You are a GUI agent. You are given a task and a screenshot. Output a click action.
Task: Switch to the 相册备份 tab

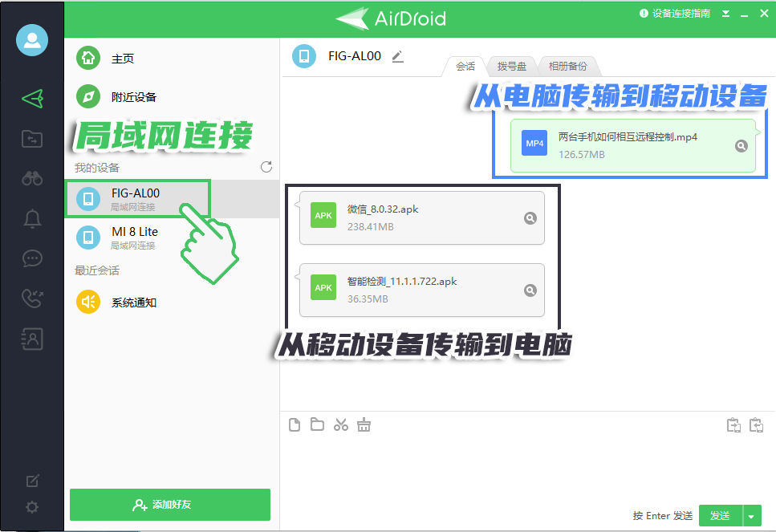coord(568,66)
